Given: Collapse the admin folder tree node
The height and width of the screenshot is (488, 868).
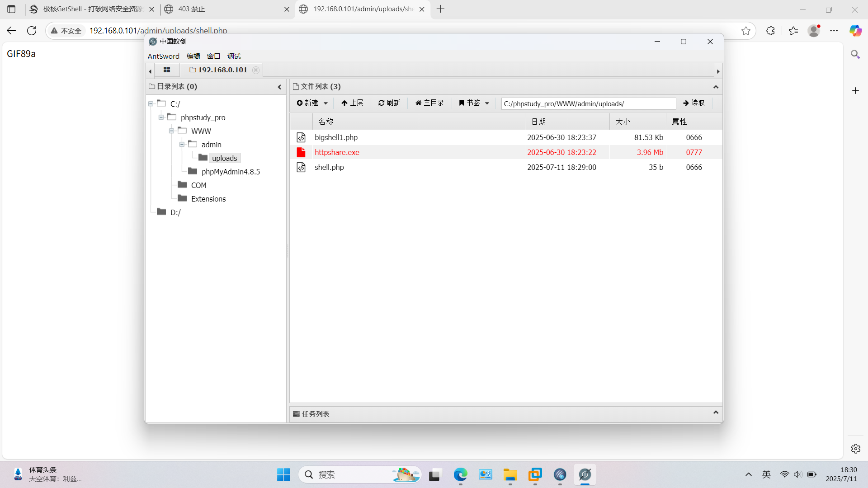Looking at the screenshot, I should click(x=182, y=145).
